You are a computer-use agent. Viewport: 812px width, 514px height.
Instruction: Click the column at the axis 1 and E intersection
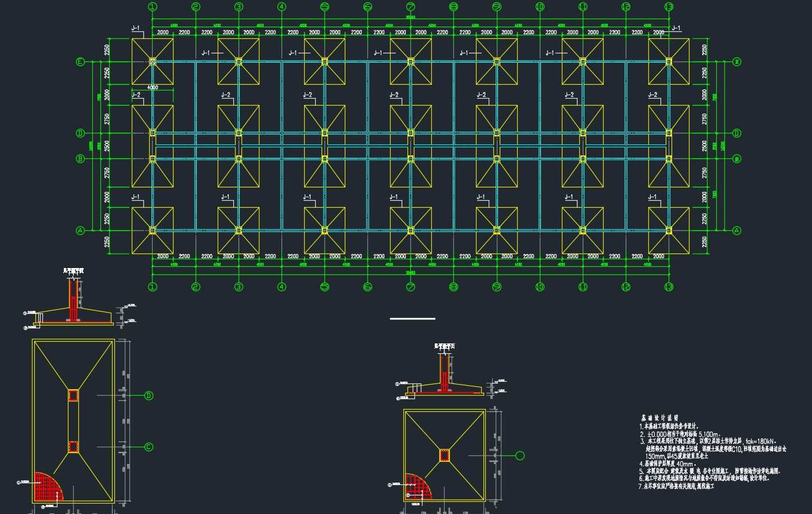[153, 61]
